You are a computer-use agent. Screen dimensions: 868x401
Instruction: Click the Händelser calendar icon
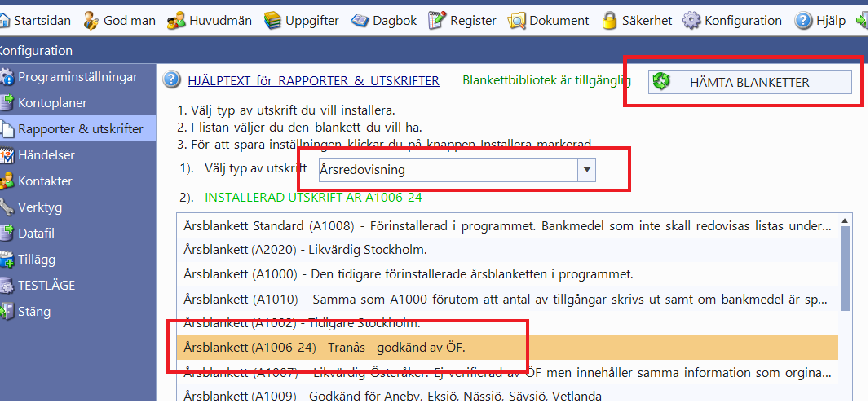(7, 155)
